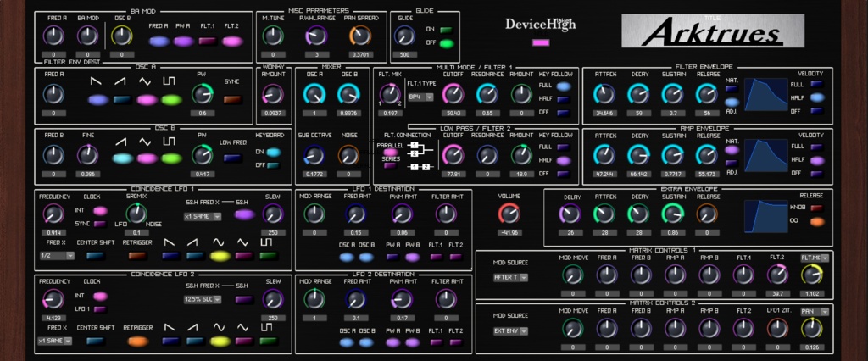Toggle LFO 1 Center Shift button

tap(95, 256)
